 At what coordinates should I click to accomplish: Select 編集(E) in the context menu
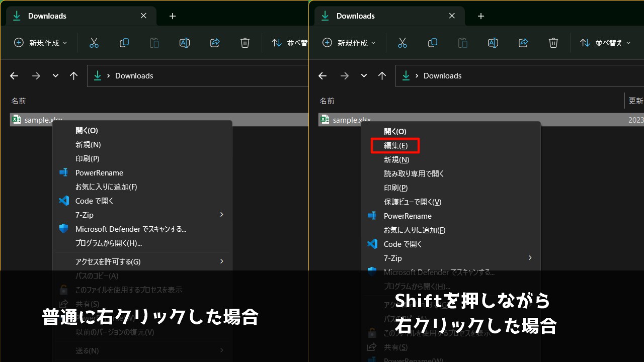click(395, 145)
